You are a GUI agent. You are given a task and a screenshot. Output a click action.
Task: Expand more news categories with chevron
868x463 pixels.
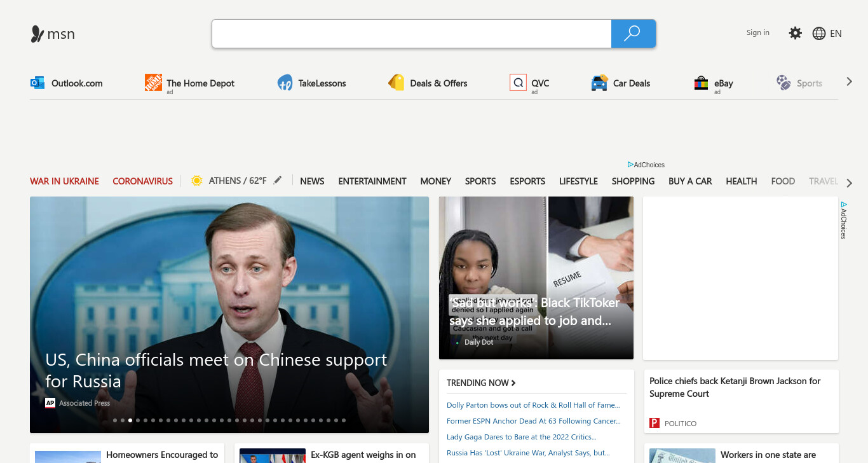(850, 183)
